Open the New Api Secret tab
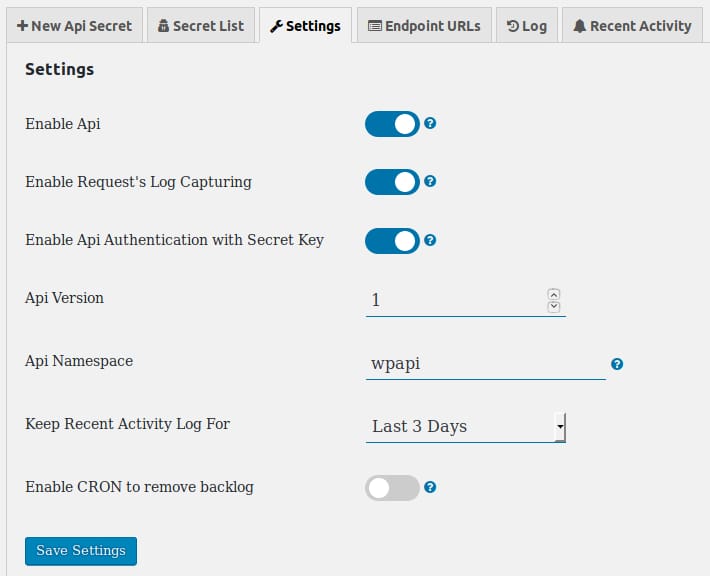 point(74,26)
